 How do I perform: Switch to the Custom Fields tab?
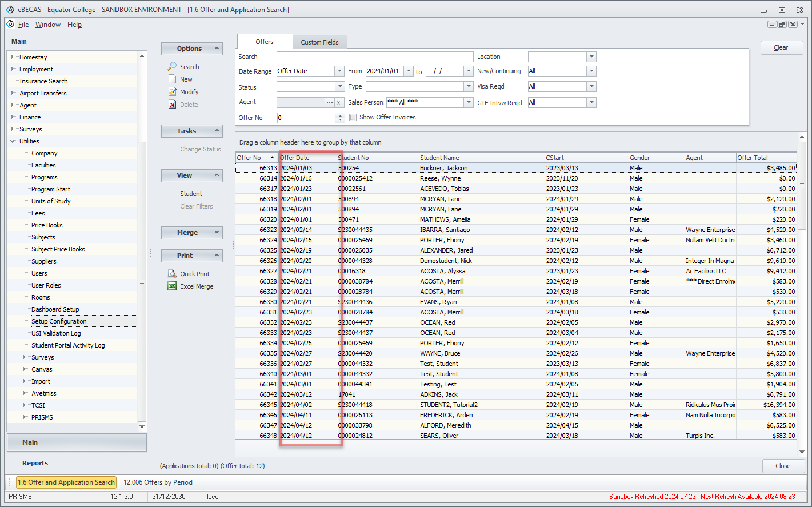point(319,42)
